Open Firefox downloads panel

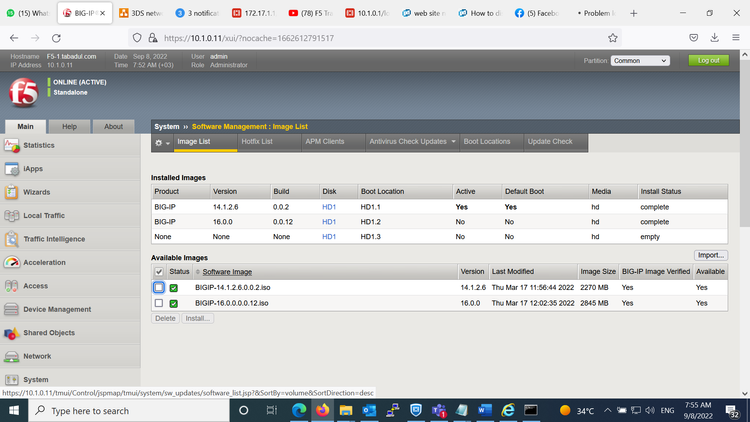coord(715,38)
